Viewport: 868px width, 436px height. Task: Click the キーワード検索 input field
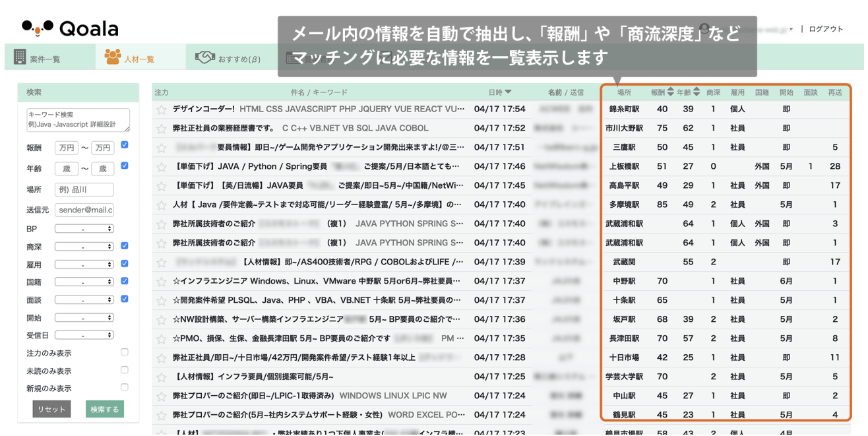[79, 120]
